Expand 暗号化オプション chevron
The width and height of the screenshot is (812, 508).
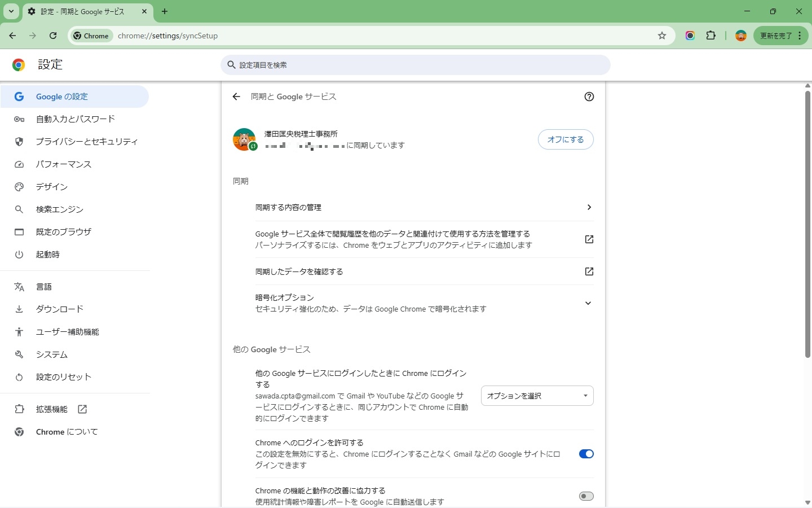pyautogui.click(x=588, y=303)
